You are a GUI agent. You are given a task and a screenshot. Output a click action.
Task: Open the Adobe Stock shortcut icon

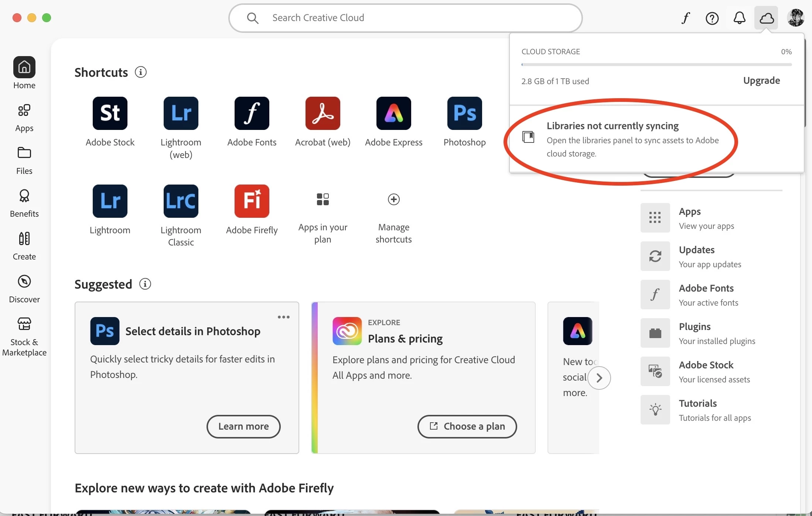pyautogui.click(x=110, y=113)
